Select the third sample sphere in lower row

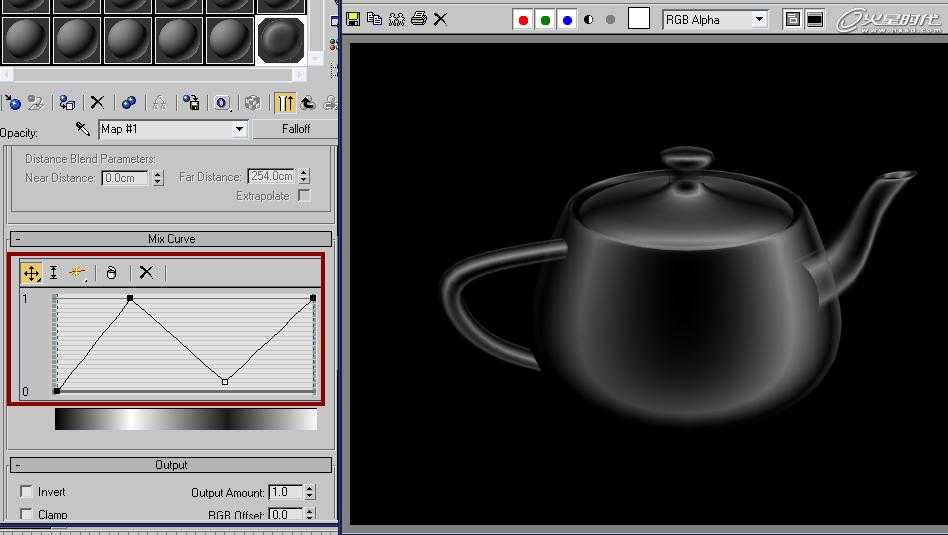click(128, 41)
